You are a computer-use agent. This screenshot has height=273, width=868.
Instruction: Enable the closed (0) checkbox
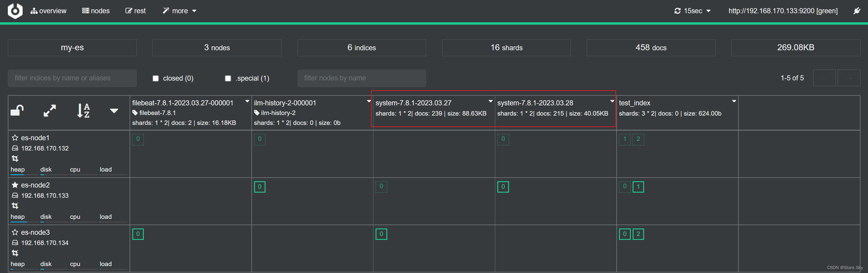point(156,78)
